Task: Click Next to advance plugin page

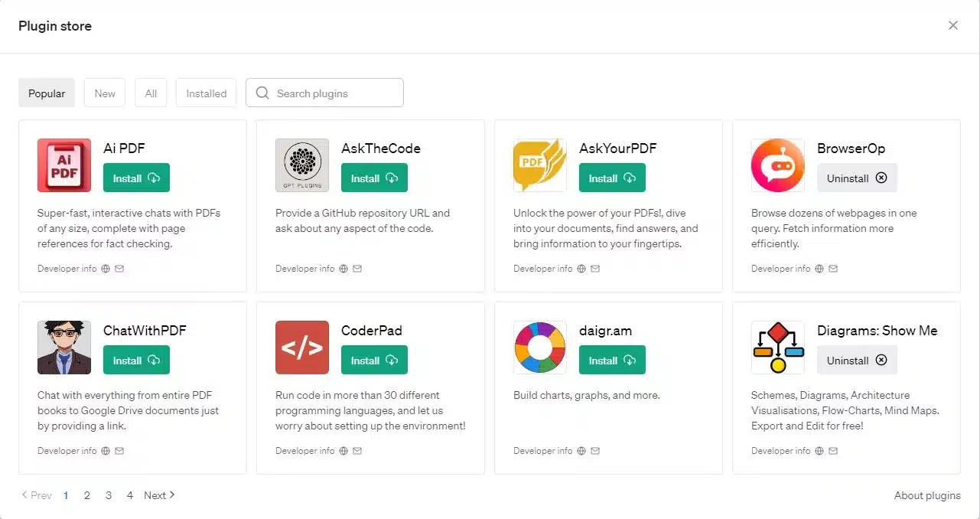Action: tap(159, 495)
